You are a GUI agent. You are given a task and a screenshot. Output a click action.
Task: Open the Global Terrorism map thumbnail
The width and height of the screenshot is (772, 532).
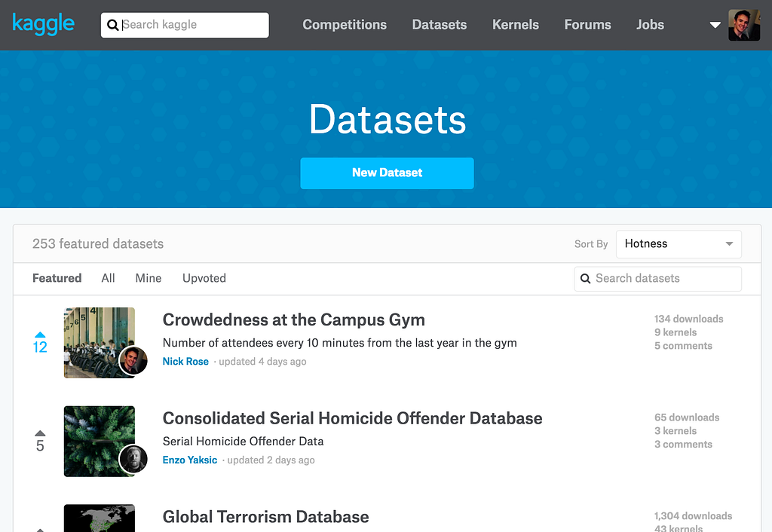[x=100, y=518]
